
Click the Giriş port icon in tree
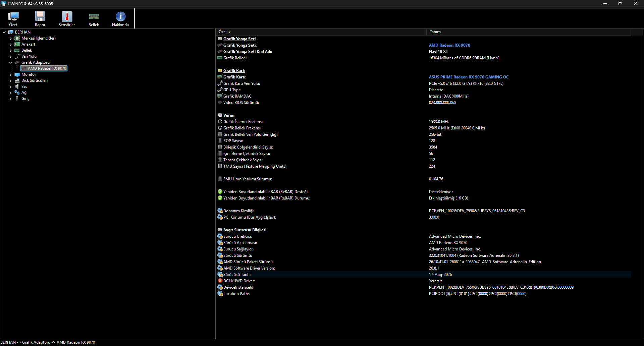17,99
